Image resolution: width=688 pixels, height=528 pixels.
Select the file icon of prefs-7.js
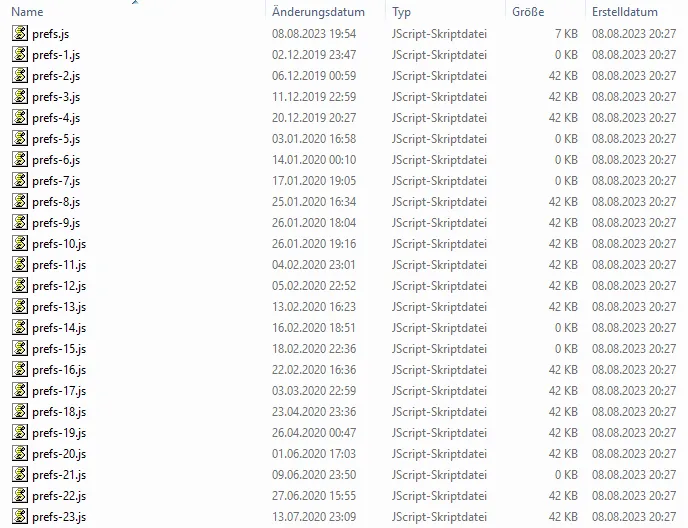pos(20,180)
